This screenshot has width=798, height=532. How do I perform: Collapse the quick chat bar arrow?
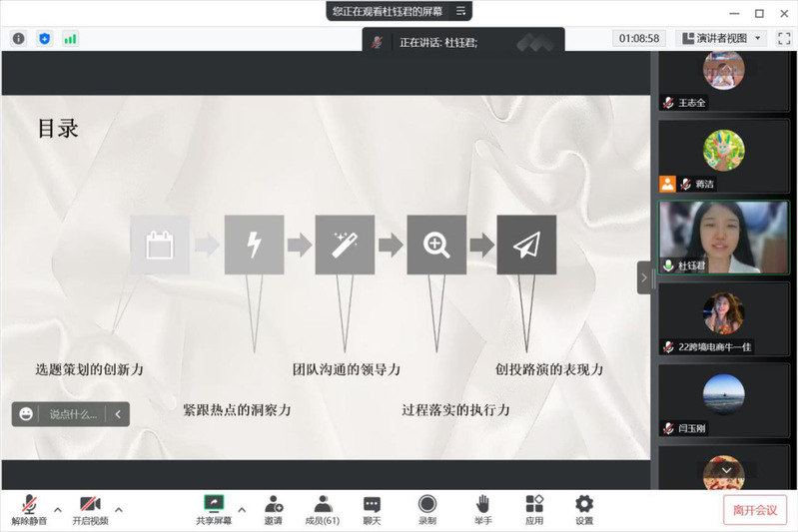click(118, 414)
